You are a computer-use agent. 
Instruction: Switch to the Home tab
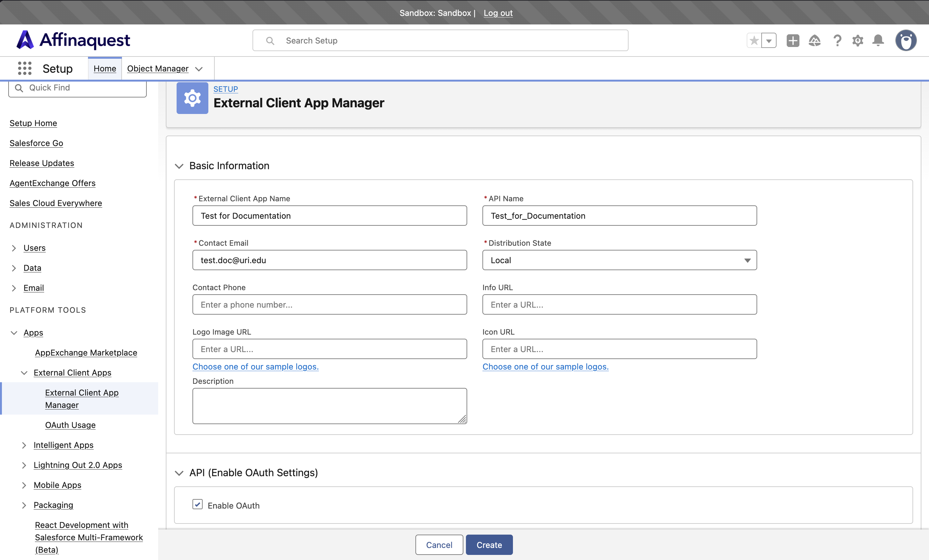[x=105, y=69]
